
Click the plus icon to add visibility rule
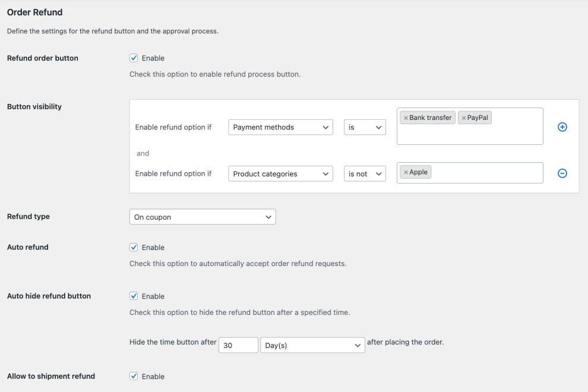(x=562, y=127)
